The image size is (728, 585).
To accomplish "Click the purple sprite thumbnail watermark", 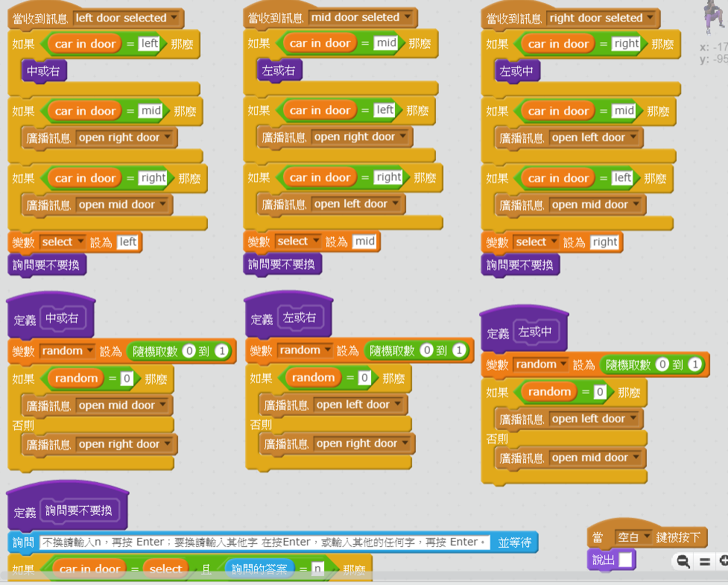I will click(x=713, y=16).
